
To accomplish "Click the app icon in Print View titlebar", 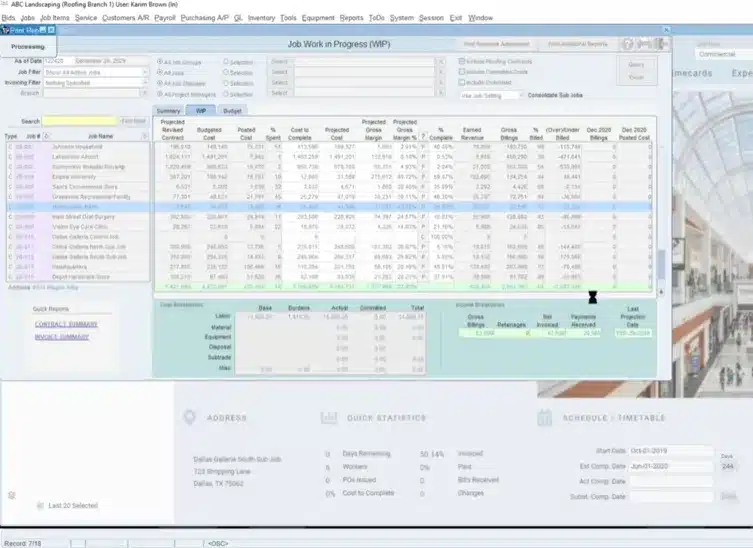I will point(5,30).
